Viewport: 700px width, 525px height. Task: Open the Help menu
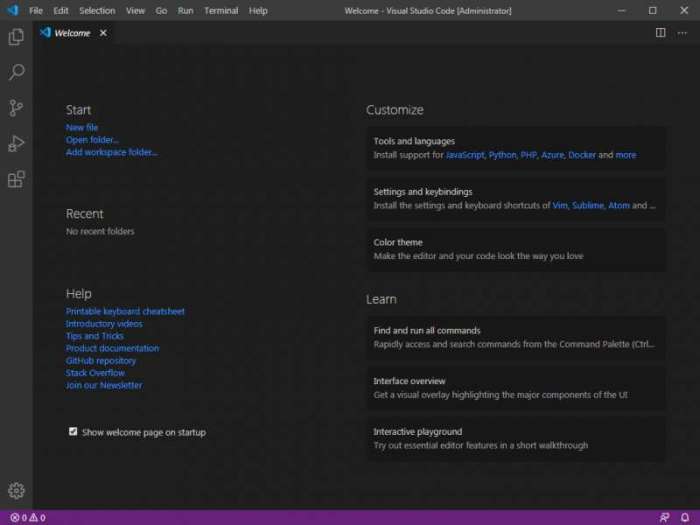point(258,10)
